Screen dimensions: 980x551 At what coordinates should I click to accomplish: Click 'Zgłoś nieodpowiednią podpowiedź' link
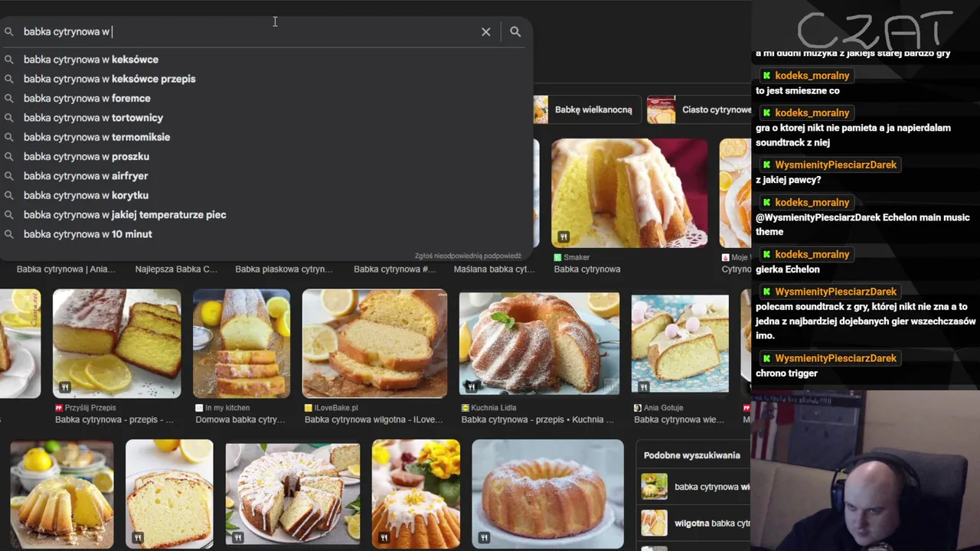click(x=468, y=256)
